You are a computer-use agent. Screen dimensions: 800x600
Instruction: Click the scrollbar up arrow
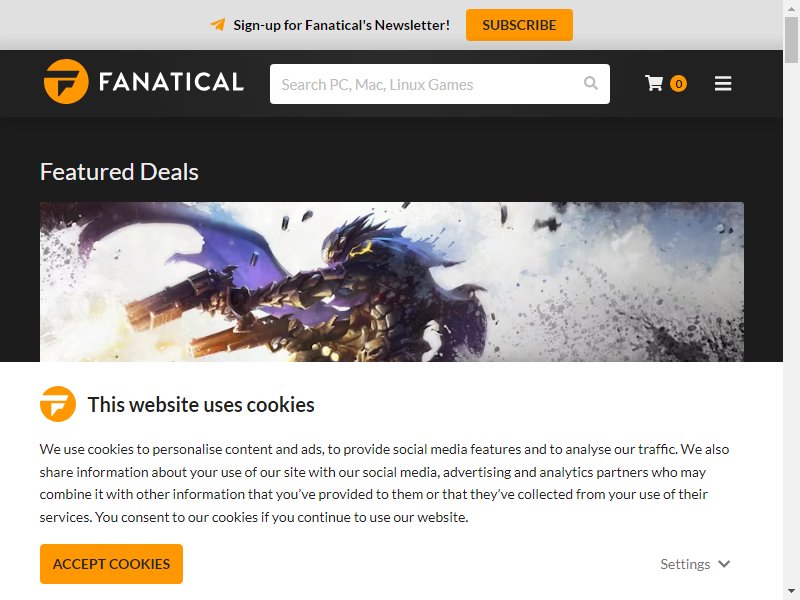pyautogui.click(x=791, y=7)
